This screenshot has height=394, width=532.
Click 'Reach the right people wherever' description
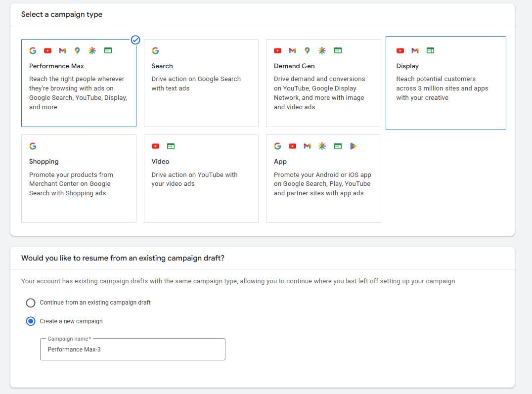78,93
